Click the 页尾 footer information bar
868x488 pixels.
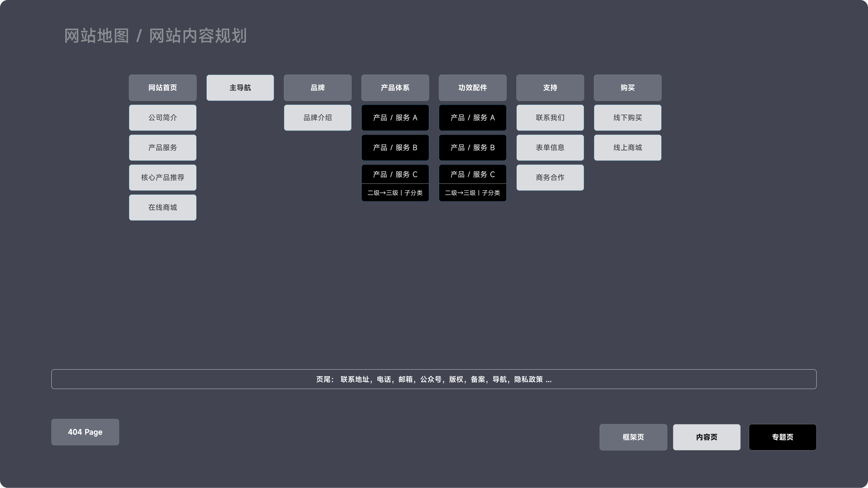[x=434, y=379]
